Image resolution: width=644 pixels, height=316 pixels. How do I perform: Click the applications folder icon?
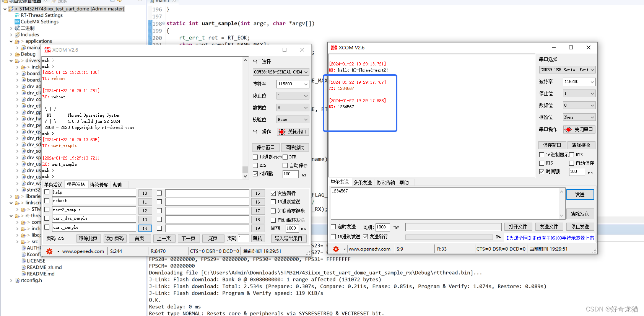[x=17, y=41]
